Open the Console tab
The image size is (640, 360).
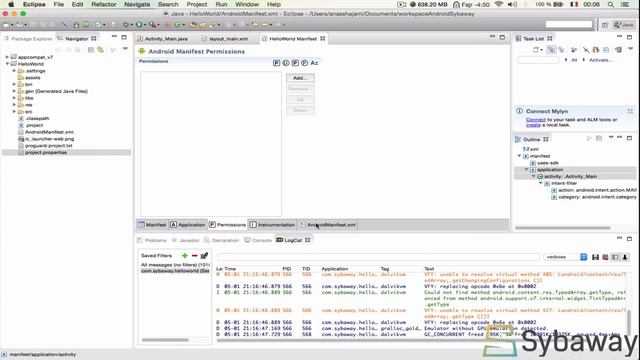(258, 240)
